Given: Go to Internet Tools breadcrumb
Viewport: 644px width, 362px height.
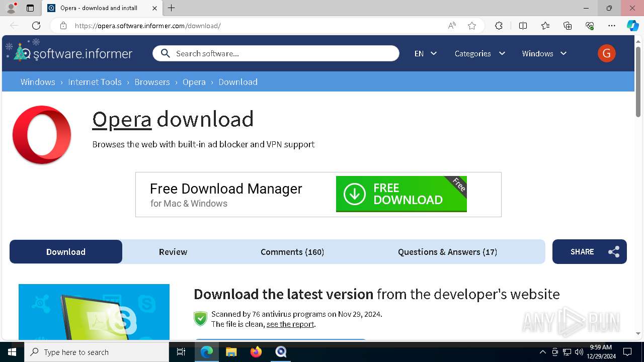Looking at the screenshot, I should point(95,82).
